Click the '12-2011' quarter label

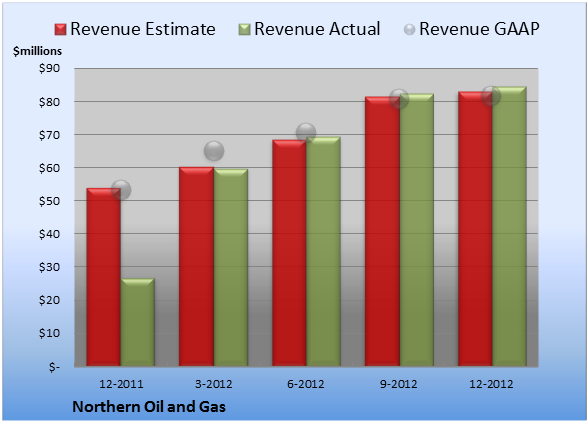pos(121,384)
